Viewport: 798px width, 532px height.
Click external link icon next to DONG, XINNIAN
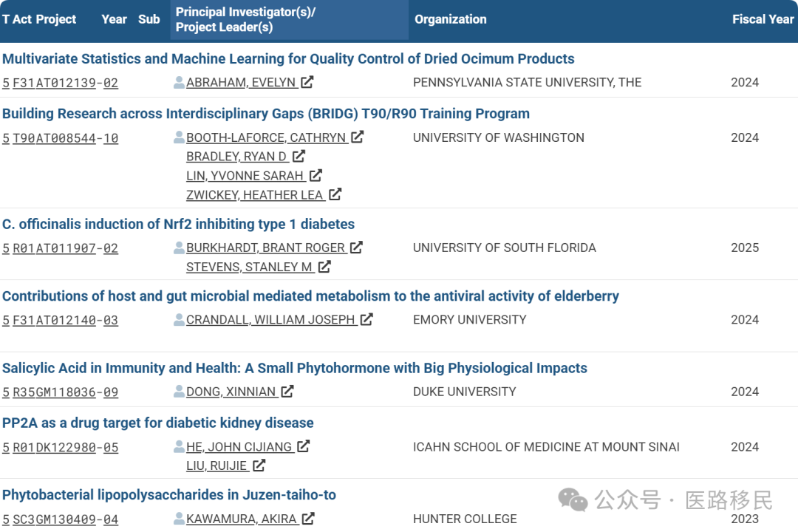coord(287,392)
